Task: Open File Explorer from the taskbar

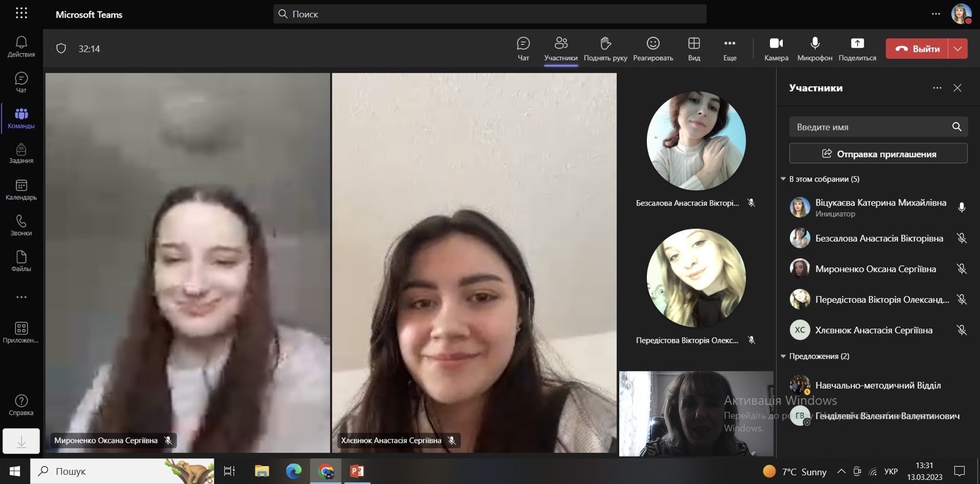Action: tap(262, 471)
